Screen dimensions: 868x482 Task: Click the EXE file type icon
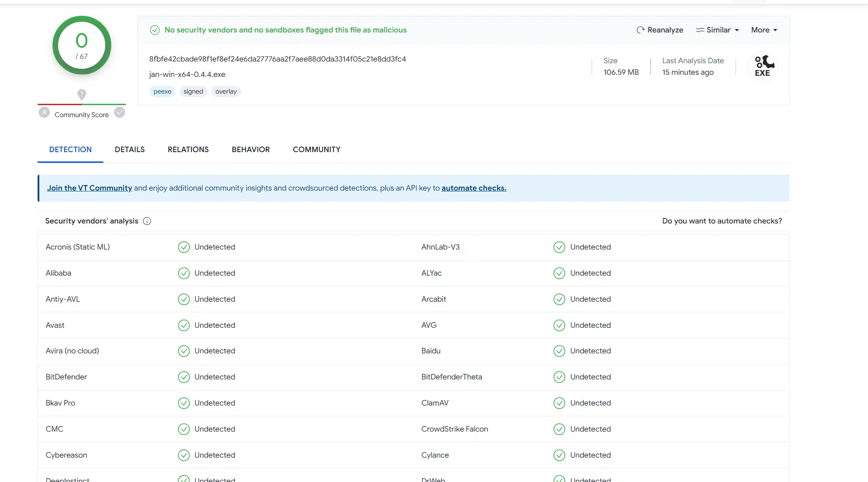point(762,67)
